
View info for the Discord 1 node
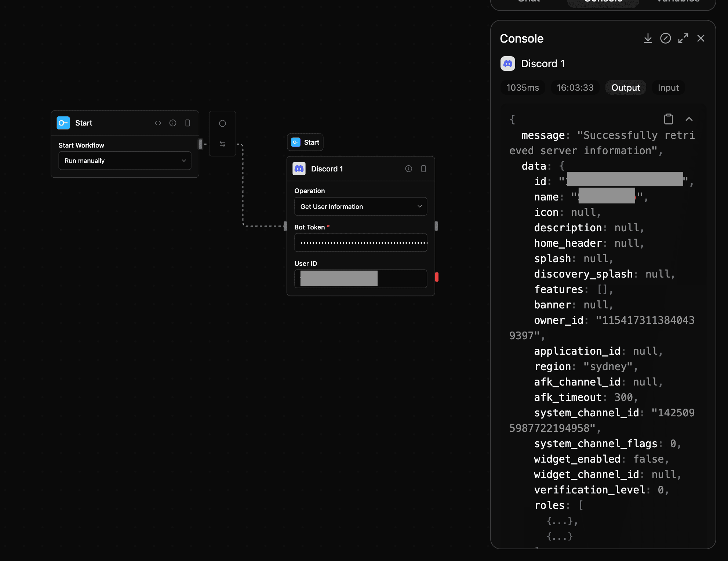point(408,169)
